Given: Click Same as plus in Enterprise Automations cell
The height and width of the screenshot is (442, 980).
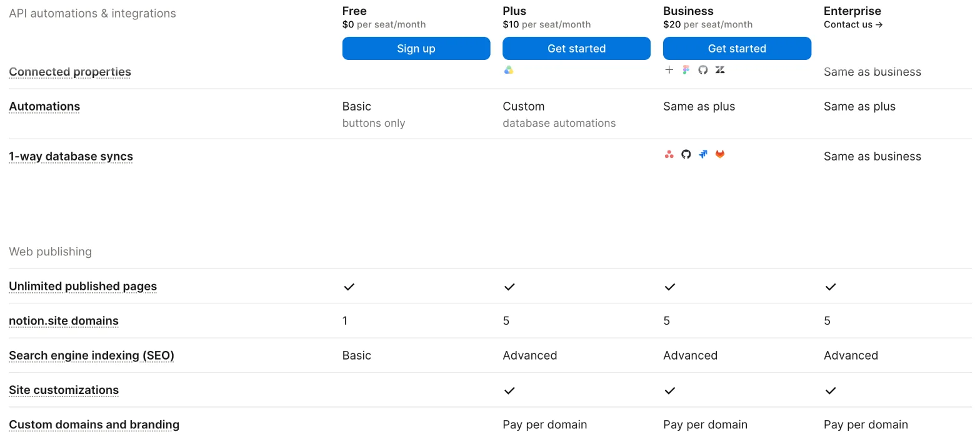Looking at the screenshot, I should coord(859,107).
